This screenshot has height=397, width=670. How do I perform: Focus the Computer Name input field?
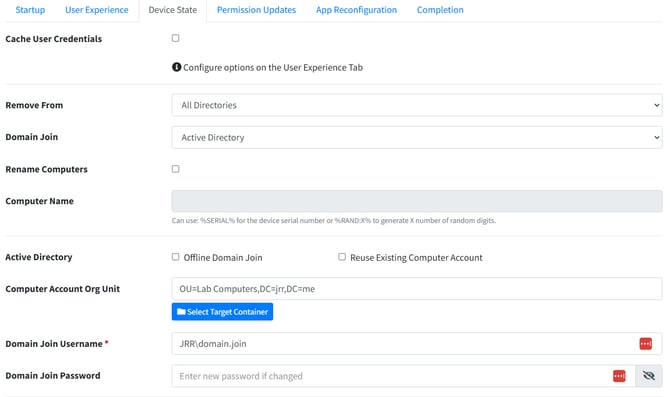(x=417, y=201)
